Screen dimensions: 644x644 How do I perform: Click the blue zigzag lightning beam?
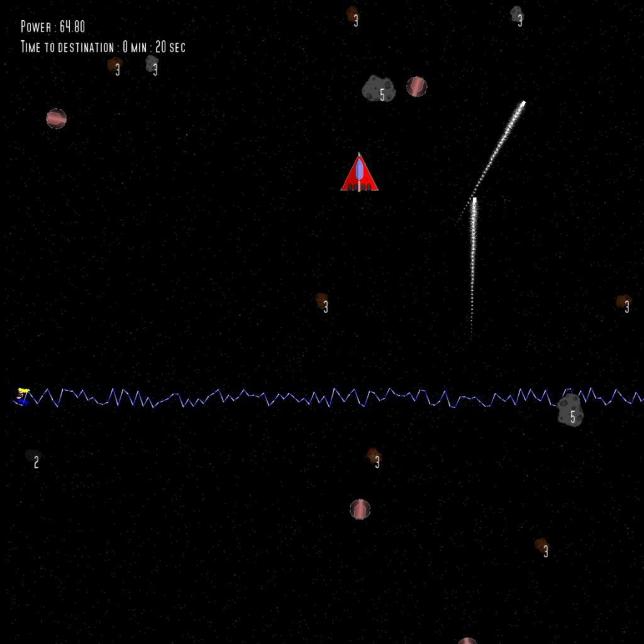tap(335, 397)
